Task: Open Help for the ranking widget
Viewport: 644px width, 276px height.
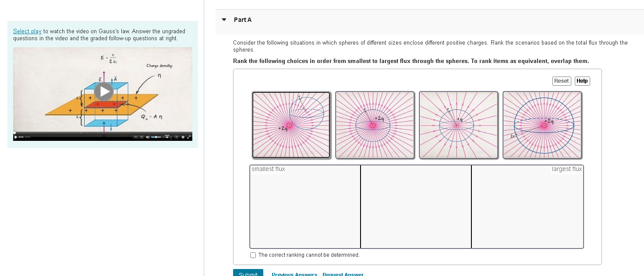Action: click(x=582, y=81)
